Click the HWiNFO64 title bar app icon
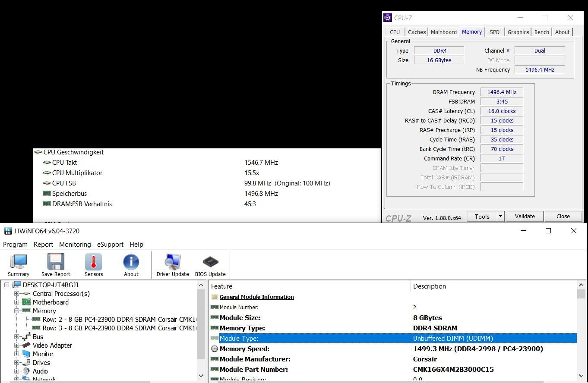This screenshot has height=383, width=588. click(8, 231)
